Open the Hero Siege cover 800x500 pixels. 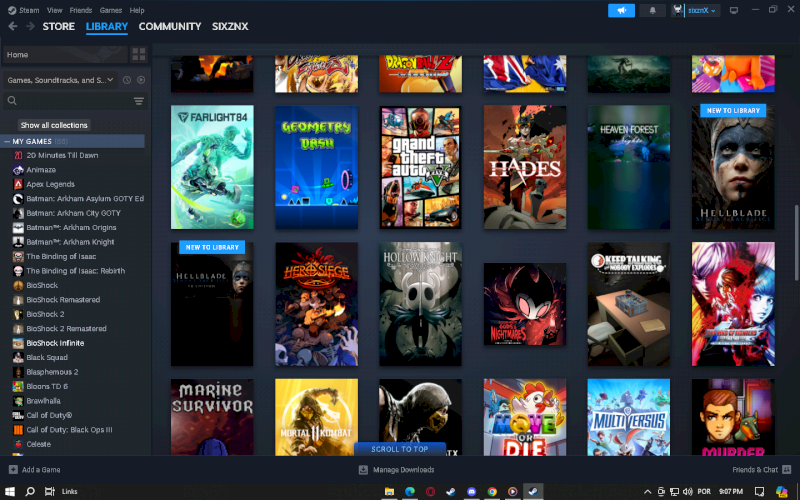tap(316, 304)
